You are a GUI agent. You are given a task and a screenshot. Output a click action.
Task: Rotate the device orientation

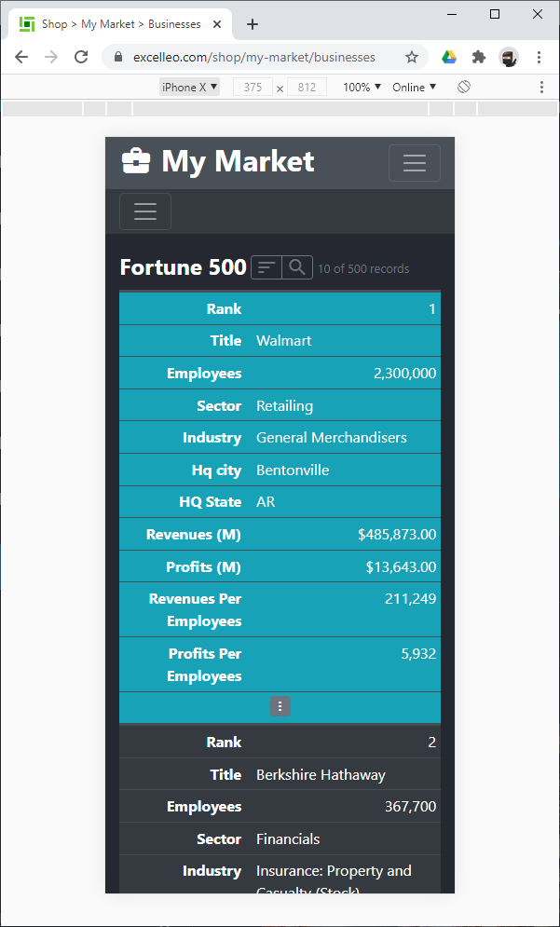pos(464,87)
